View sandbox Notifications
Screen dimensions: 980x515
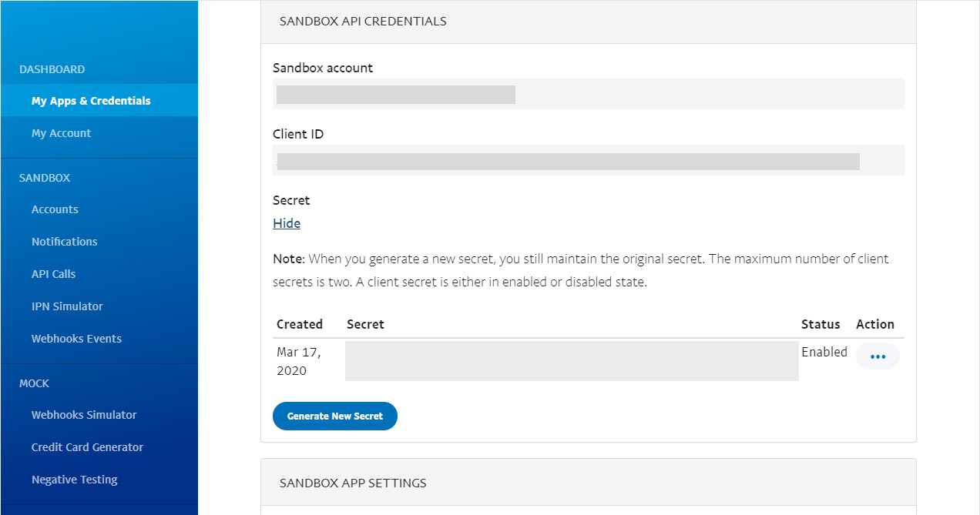(64, 241)
